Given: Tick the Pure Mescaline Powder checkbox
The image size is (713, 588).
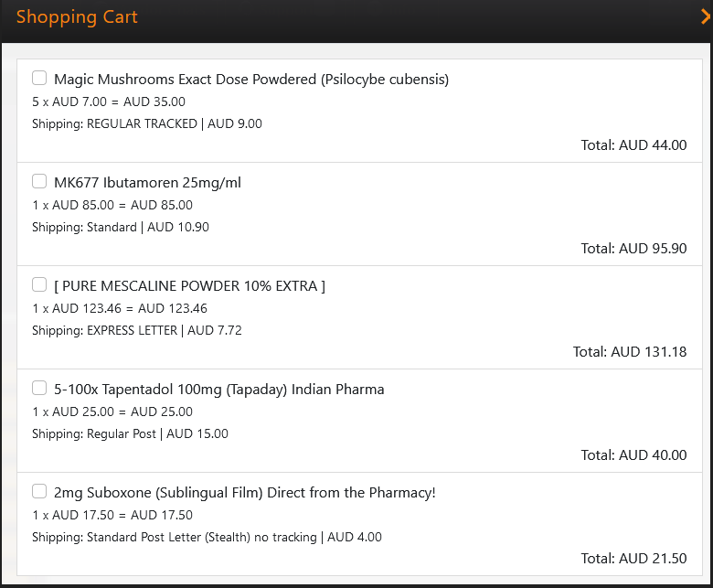Looking at the screenshot, I should coord(39,284).
